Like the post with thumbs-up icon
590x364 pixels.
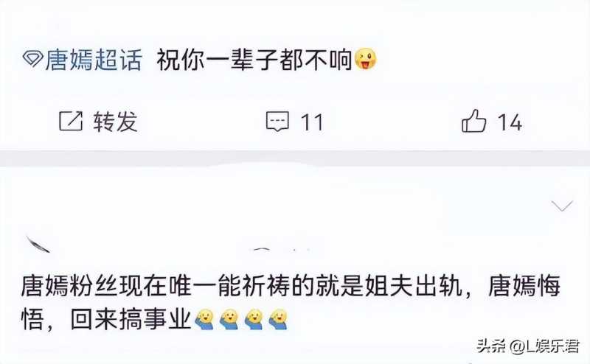coord(473,121)
